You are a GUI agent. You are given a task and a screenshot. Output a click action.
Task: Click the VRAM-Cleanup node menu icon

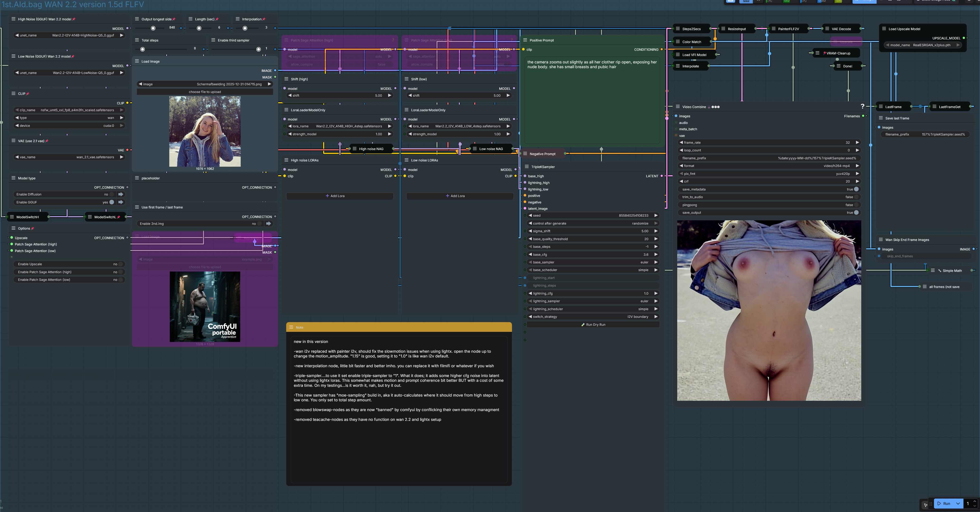[x=817, y=53]
